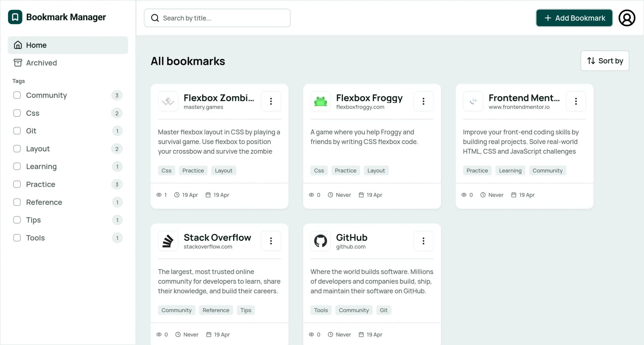Click the calendar icon on GitHub card
This screenshot has width=644, height=345.
click(x=361, y=335)
